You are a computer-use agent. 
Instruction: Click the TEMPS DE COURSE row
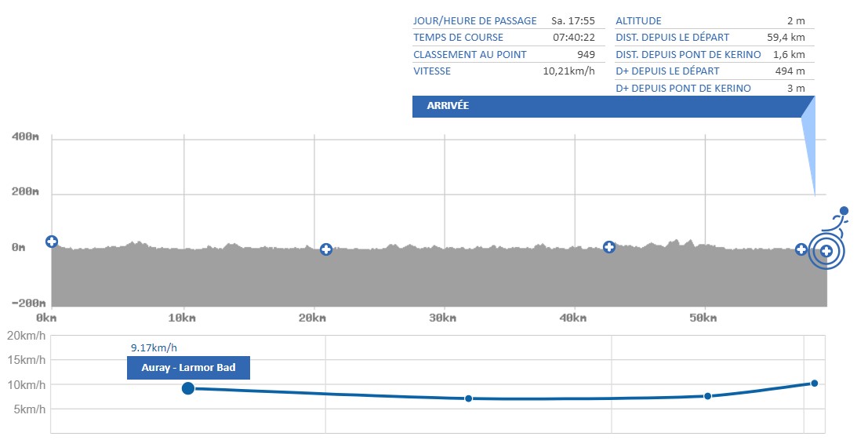tap(504, 38)
